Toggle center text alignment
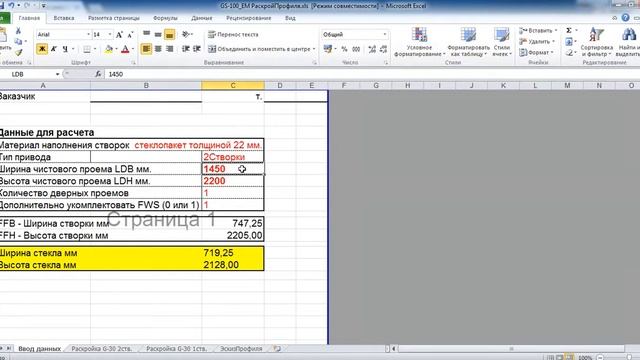The height and width of the screenshot is (360, 640). (x=158, y=49)
